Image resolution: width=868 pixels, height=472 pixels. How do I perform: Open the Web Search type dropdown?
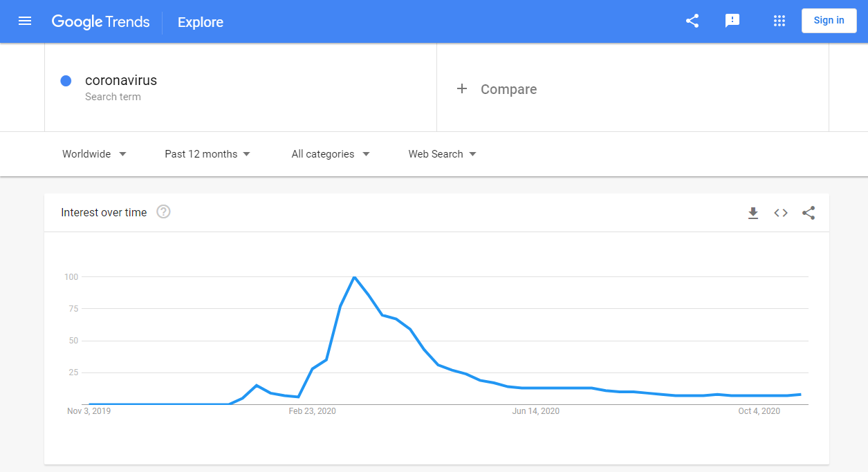(443, 154)
